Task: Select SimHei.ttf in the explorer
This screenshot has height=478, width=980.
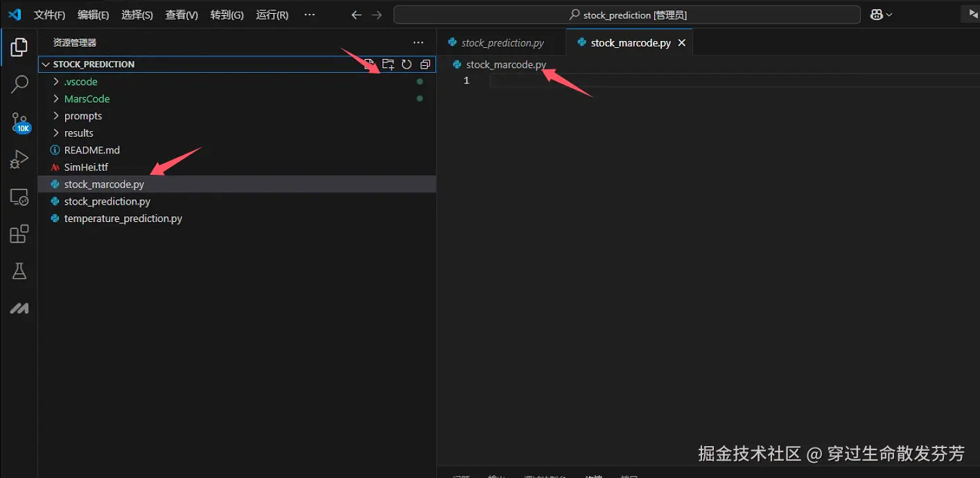Action: pos(237,167)
